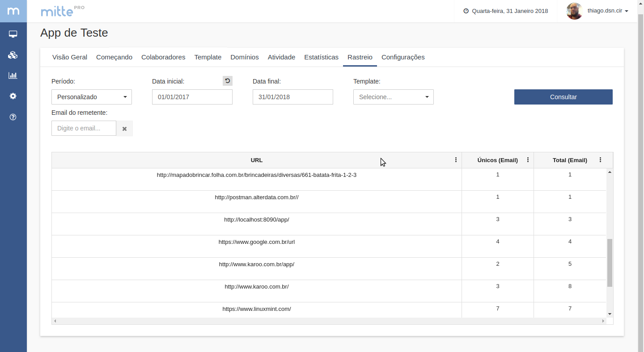Expand the Período dropdown
This screenshot has width=644, height=352.
tap(92, 97)
